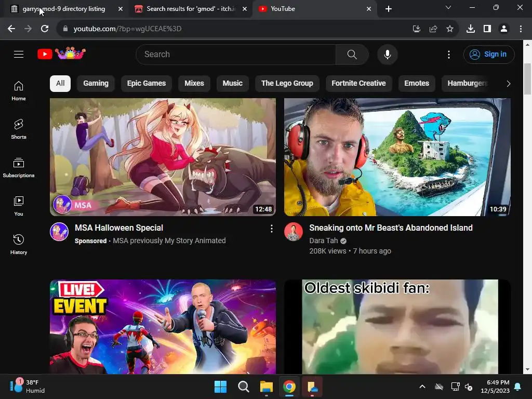The width and height of the screenshot is (532, 399).
Task: Select the Mixes filter chip
Action: click(x=194, y=84)
